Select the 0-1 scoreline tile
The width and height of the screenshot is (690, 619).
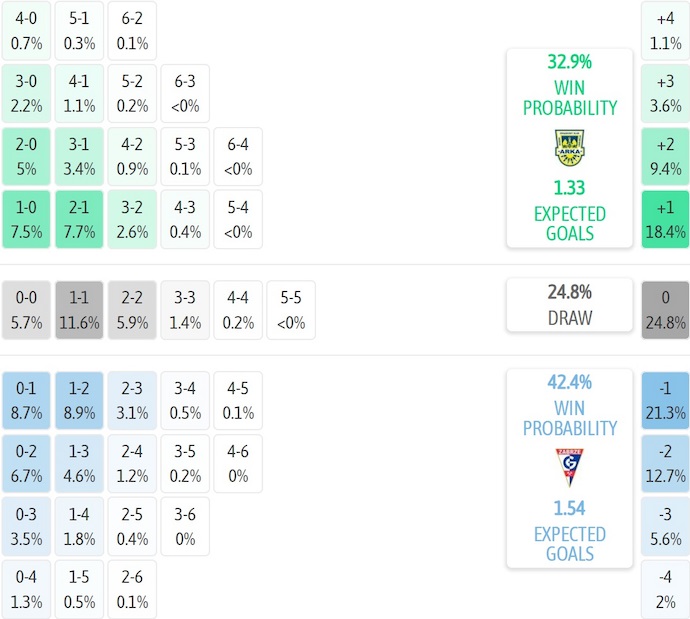[27, 400]
